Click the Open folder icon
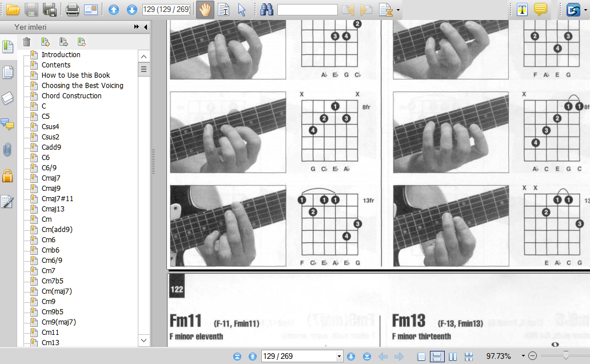Screen dimensions: 590x364 pyautogui.click(x=13, y=10)
